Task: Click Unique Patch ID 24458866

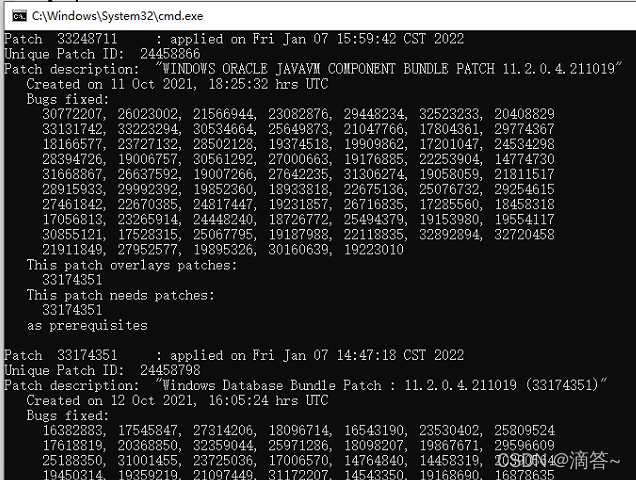Action: tap(170, 54)
